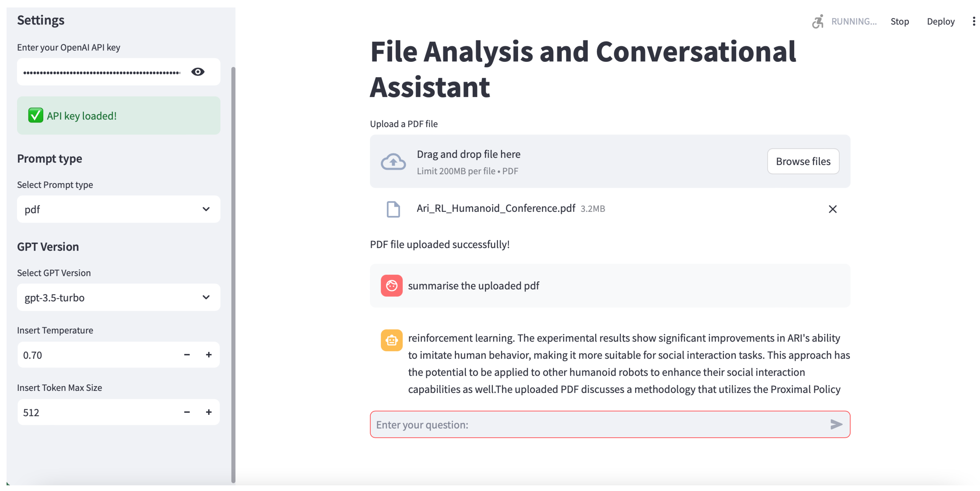Increase token max size with plus
This screenshot has width=980, height=491.
click(209, 412)
